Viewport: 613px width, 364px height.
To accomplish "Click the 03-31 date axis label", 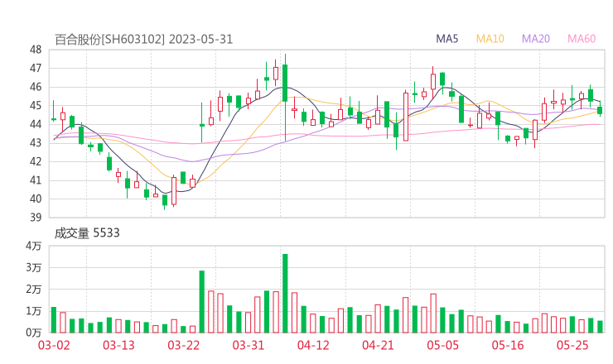I will [249, 345].
